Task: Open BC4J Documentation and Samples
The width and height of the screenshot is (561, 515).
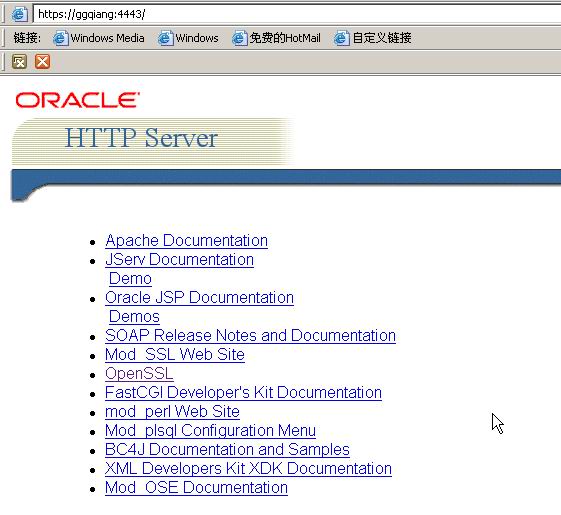Action: point(227,450)
